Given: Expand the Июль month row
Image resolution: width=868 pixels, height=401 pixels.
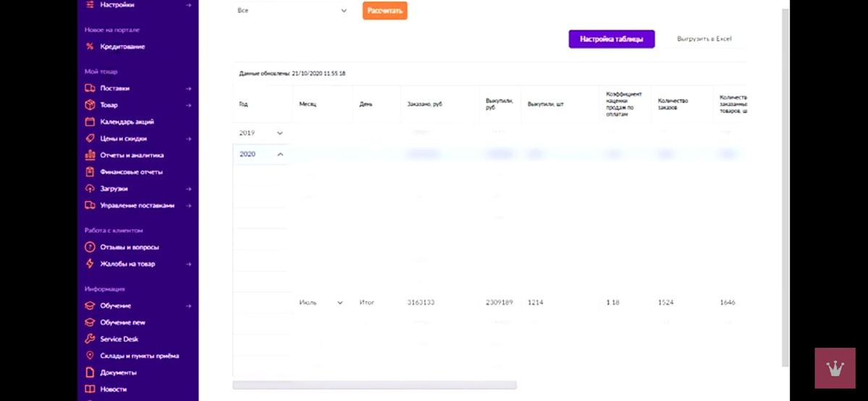Looking at the screenshot, I should pyautogui.click(x=340, y=303).
